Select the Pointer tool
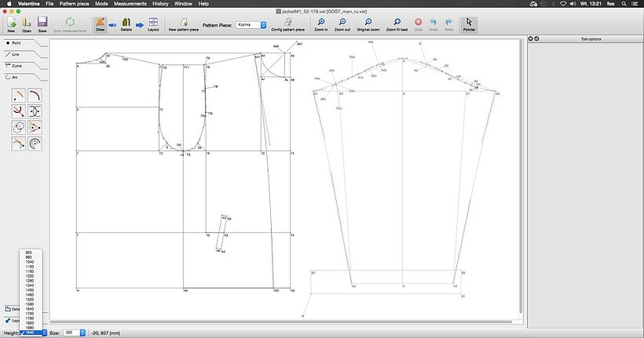The height and width of the screenshot is (338, 644). pos(469,24)
